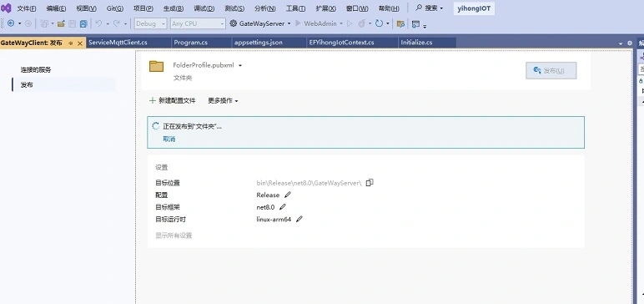Open the 项目(P) menu
The height and width of the screenshot is (304, 644).
click(x=143, y=8)
